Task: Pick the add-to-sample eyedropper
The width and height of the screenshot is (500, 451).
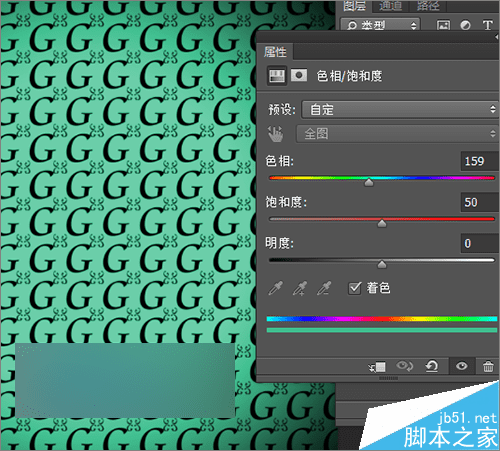Action: click(300, 288)
